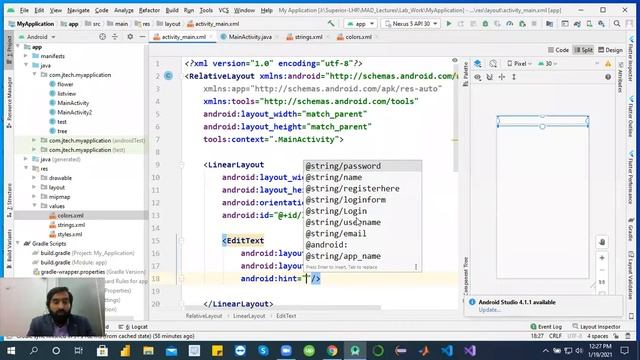Click the locate target icon in Project panel
Screen dimensions: 640x360
coord(102,37)
